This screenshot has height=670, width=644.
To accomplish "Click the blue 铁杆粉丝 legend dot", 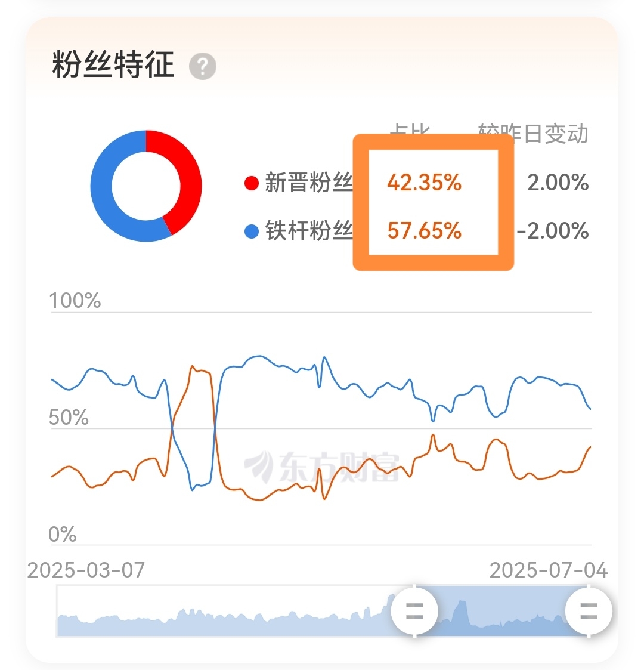I will tap(252, 231).
